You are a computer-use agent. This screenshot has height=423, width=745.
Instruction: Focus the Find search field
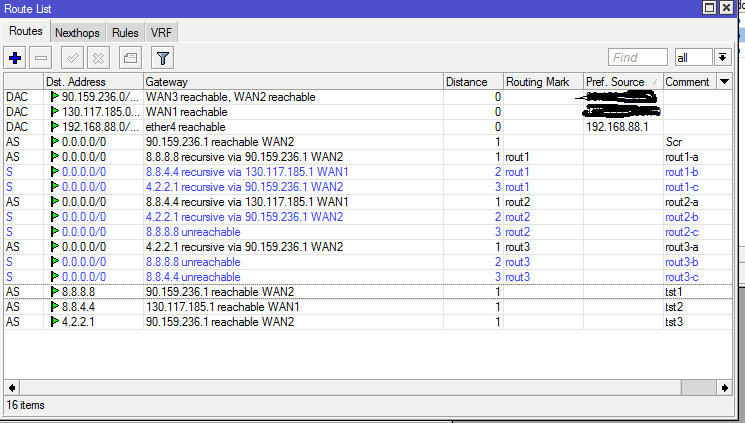tap(638, 58)
